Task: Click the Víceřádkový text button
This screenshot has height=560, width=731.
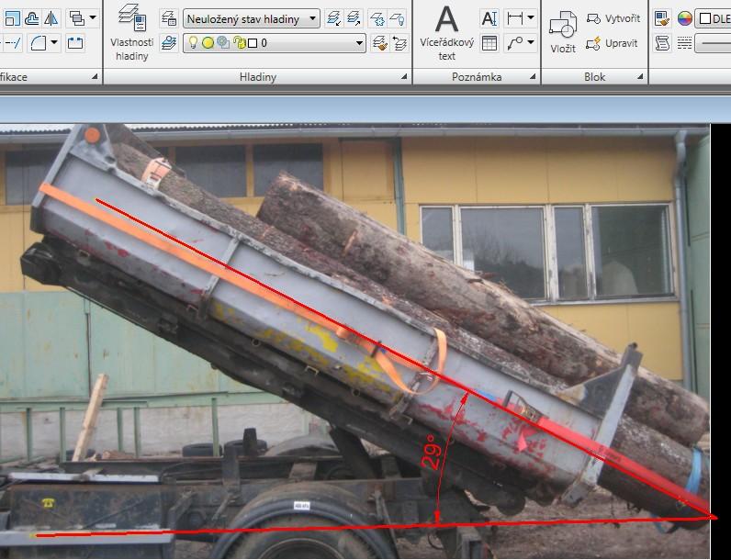Action: [446, 33]
